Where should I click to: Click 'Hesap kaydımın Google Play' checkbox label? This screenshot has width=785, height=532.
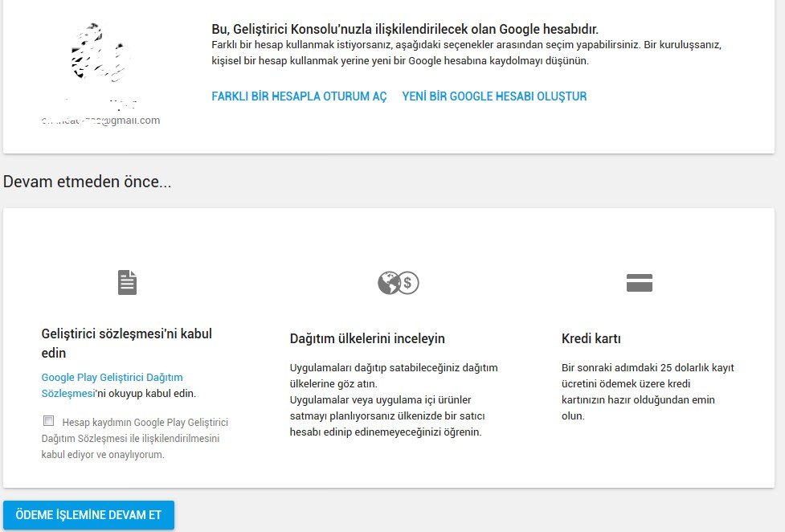click(135, 438)
